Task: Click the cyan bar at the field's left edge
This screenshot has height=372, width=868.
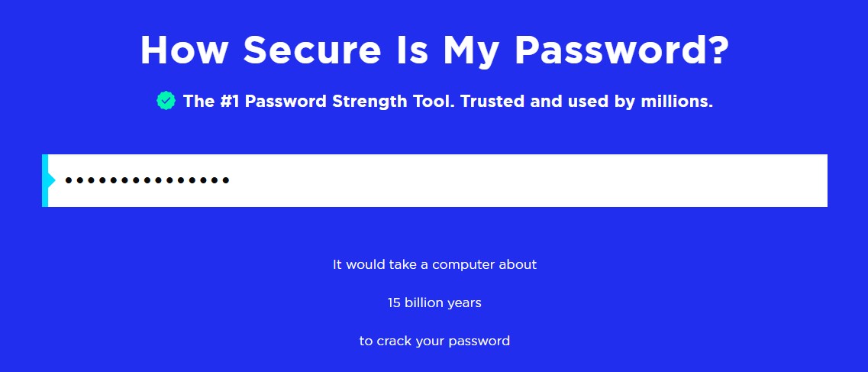Action: pos(44,181)
